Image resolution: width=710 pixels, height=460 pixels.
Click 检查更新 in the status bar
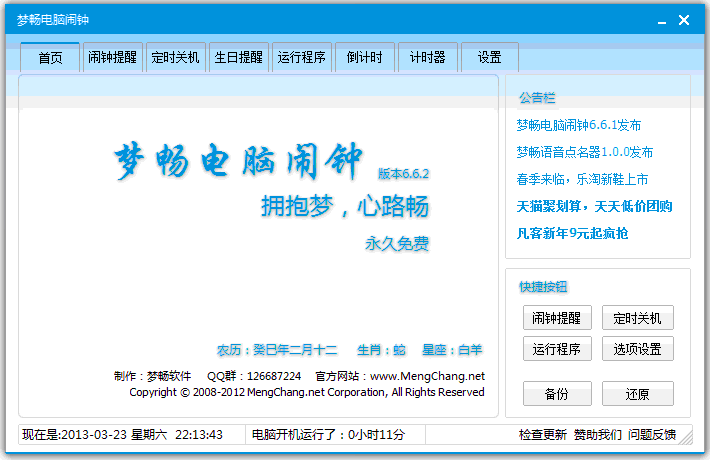543,435
